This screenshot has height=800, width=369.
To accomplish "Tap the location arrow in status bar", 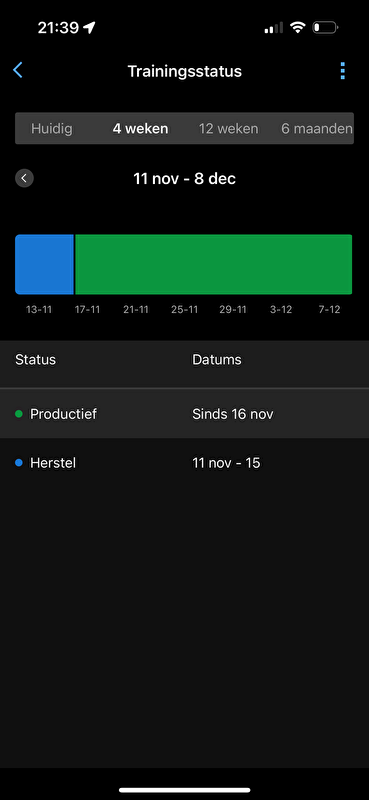I will click(89, 28).
